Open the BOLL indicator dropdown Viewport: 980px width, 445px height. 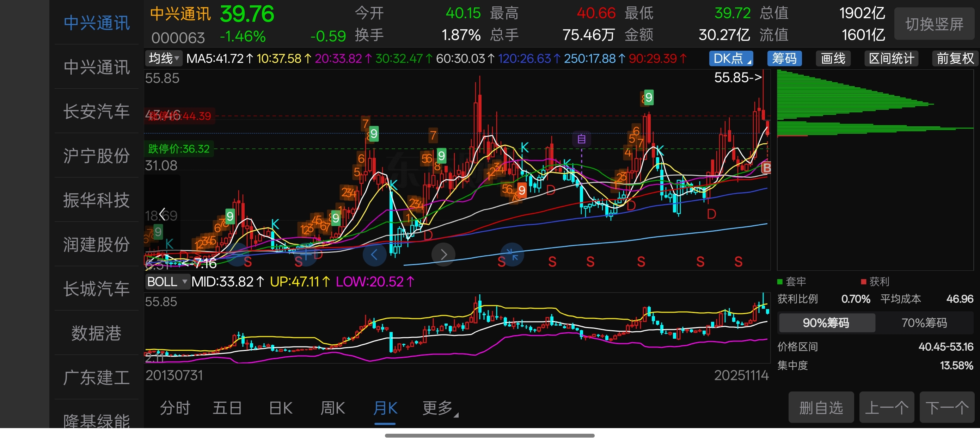tap(167, 282)
